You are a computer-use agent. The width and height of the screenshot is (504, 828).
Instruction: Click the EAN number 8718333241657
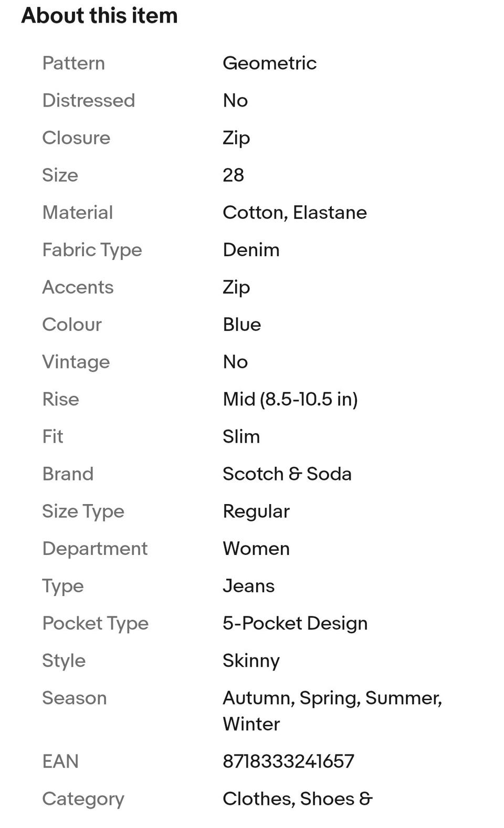[x=289, y=761]
